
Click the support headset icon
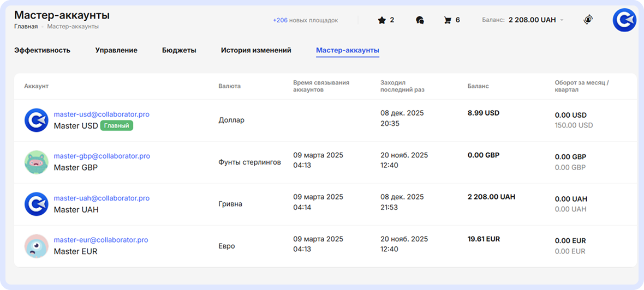click(588, 20)
